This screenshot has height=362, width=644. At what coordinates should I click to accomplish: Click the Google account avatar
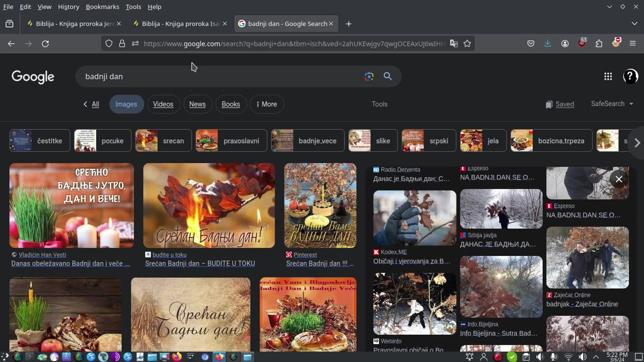(630, 76)
